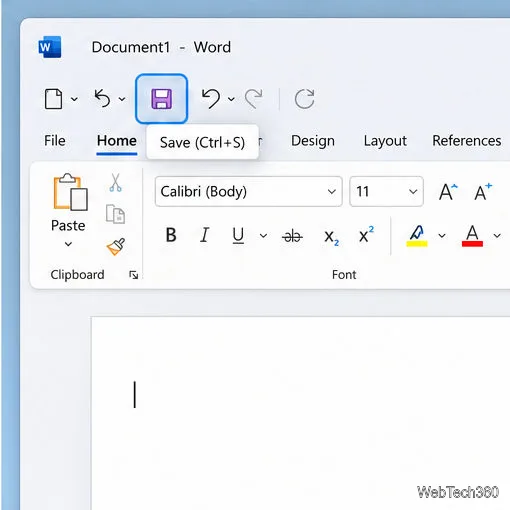Open highlight color picker arrow
510x510 pixels.
click(442, 236)
